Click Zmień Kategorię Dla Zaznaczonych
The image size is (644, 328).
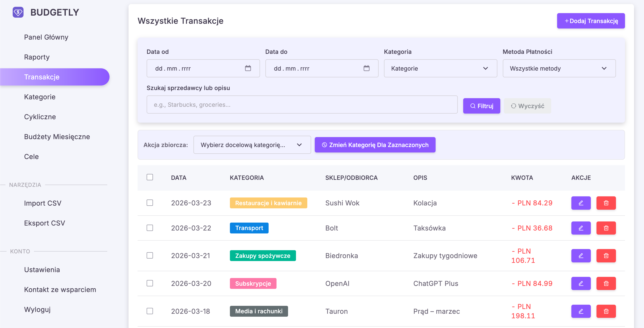click(375, 145)
